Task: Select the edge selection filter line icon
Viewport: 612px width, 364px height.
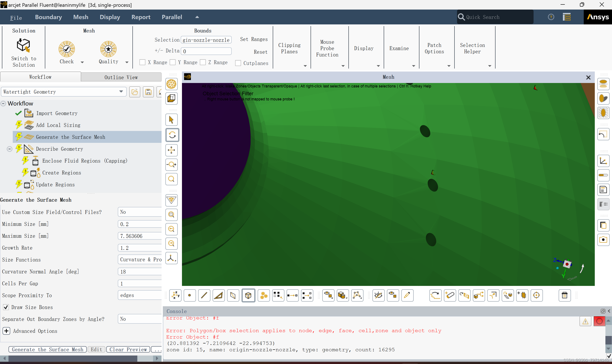Action: point(204,296)
